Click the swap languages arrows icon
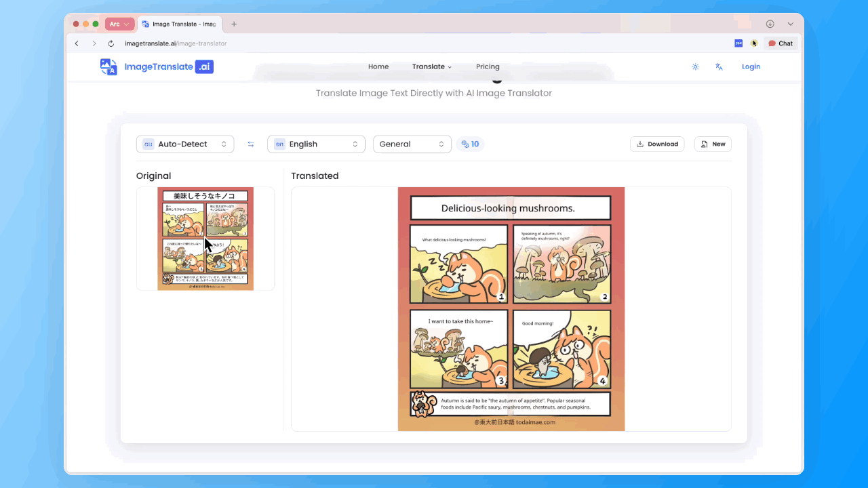868x488 pixels. coord(250,144)
